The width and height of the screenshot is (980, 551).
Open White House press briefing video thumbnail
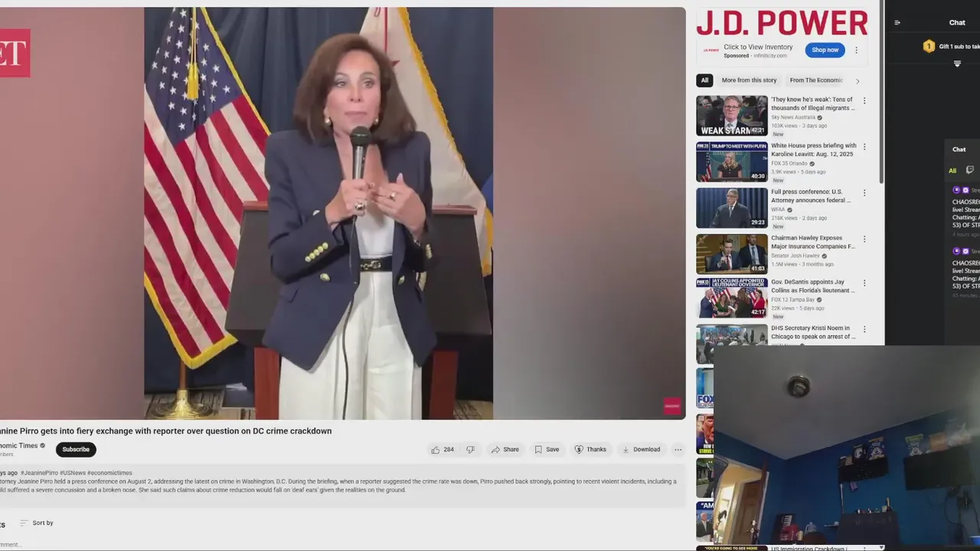[x=731, y=161]
